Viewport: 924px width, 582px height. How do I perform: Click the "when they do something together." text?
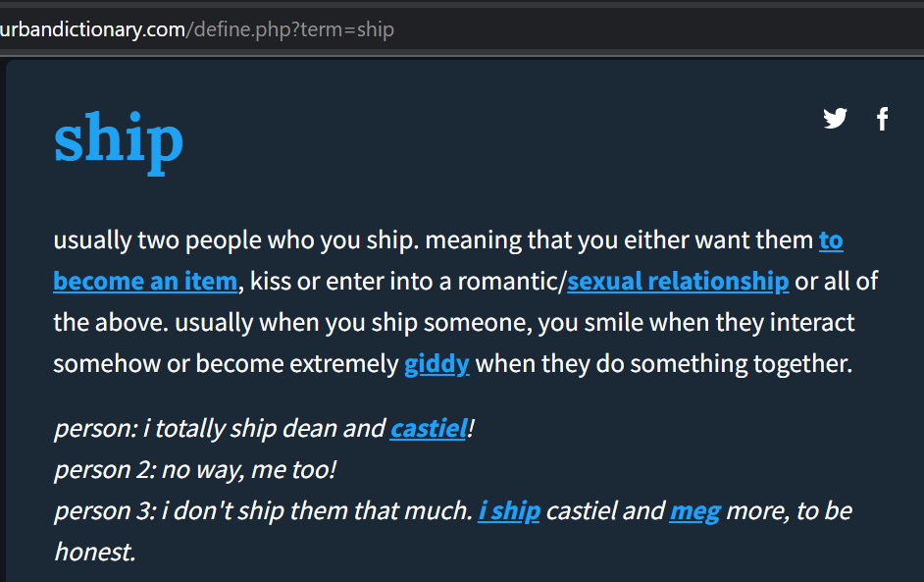pyautogui.click(x=663, y=364)
